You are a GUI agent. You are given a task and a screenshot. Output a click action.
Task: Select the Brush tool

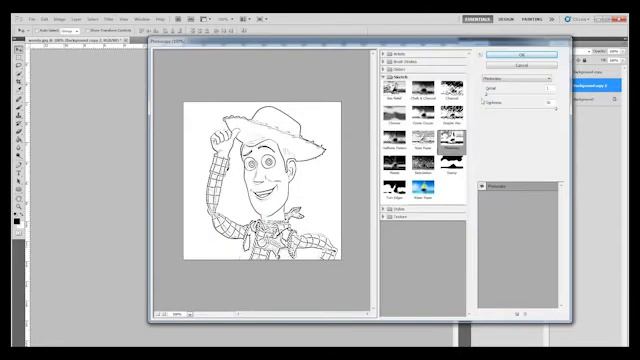[x=18, y=107]
